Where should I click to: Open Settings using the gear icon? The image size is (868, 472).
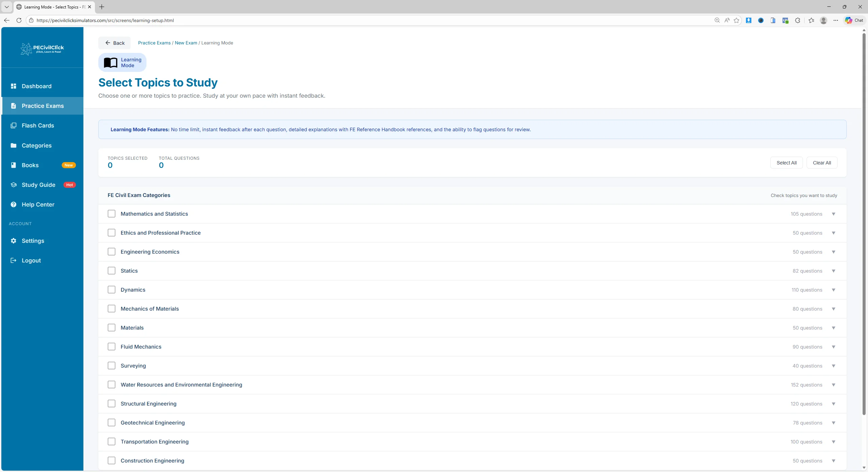pyautogui.click(x=14, y=241)
